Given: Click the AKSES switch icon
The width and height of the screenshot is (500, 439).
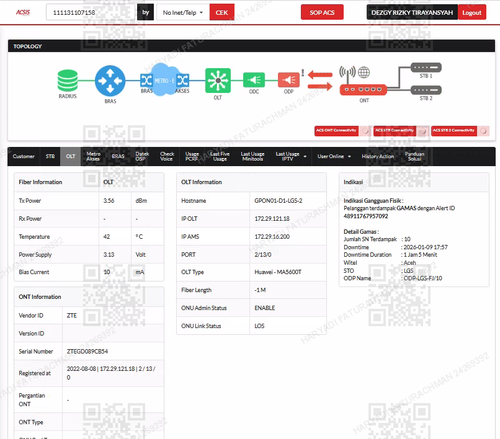Looking at the screenshot, I should [183, 80].
